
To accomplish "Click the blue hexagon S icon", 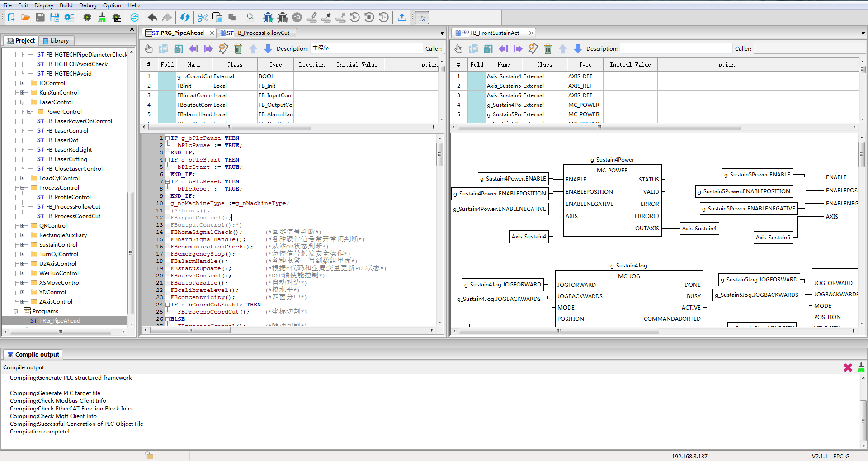I will 135,18.
